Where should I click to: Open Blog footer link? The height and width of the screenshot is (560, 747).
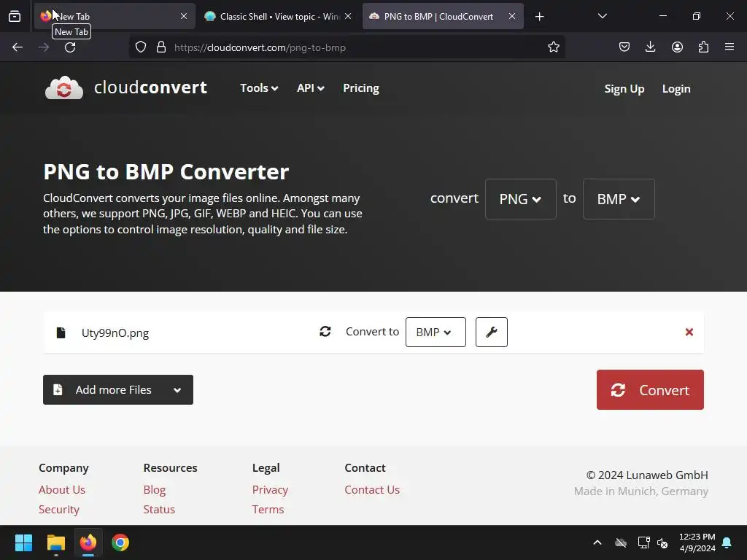click(155, 489)
